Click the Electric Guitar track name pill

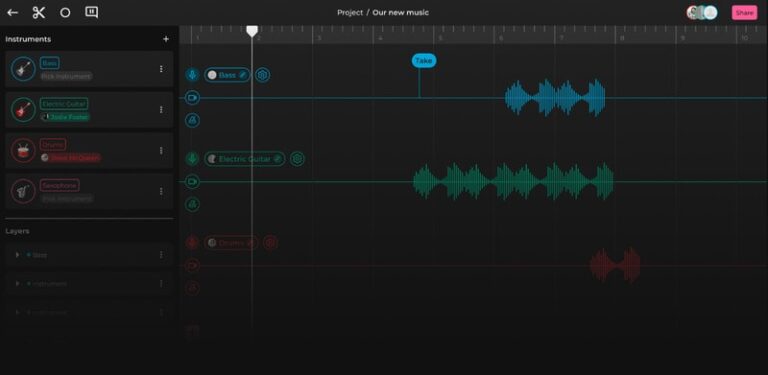click(244, 159)
